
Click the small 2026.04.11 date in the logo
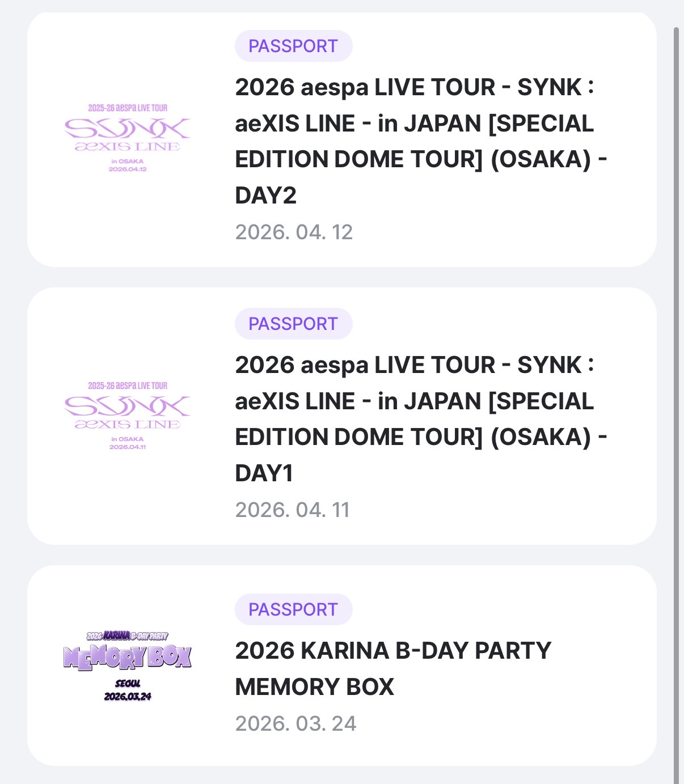[128, 447]
